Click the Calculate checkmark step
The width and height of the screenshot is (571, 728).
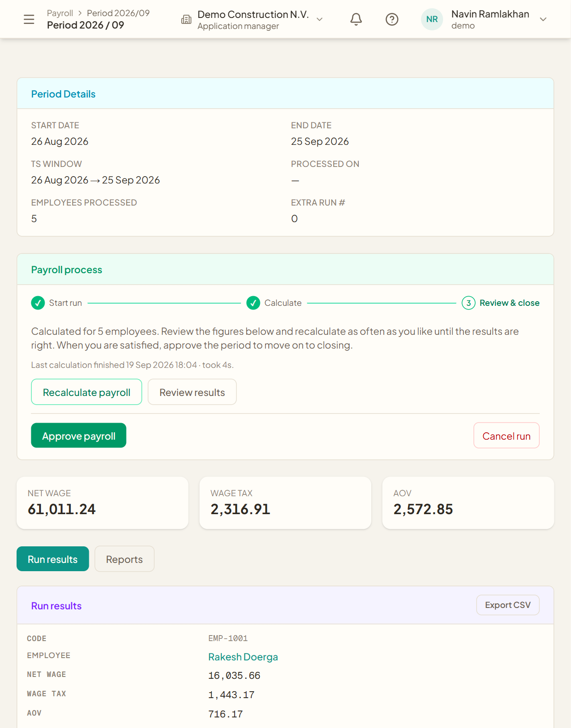pos(253,303)
